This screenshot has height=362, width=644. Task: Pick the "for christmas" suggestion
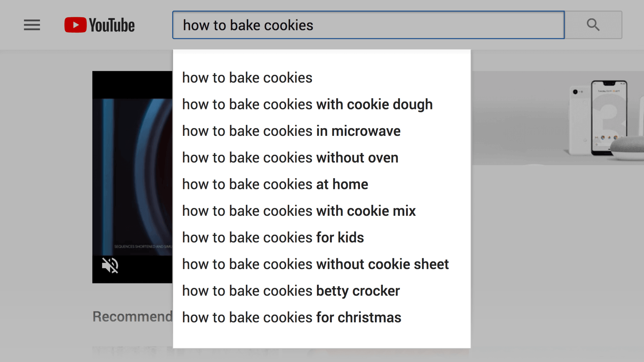(291, 317)
